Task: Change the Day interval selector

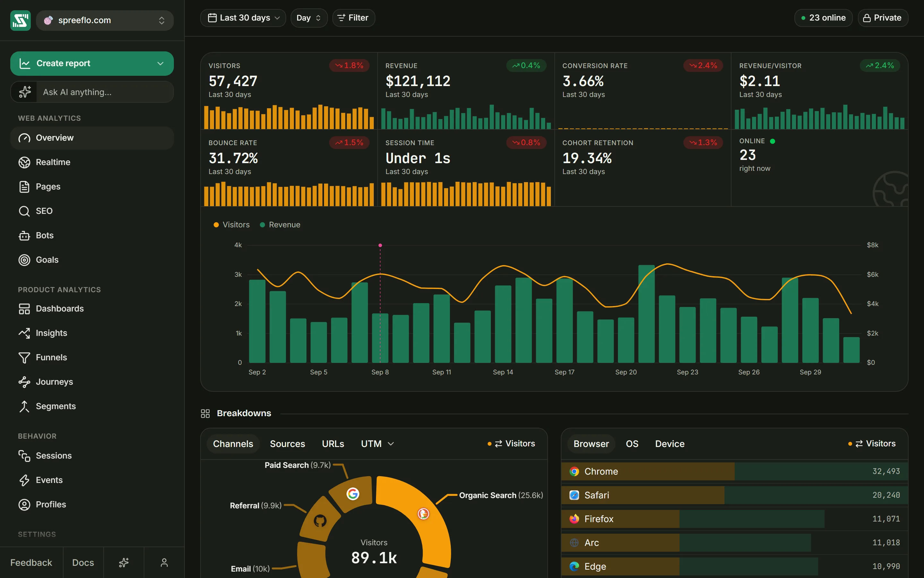Action: pos(309,18)
